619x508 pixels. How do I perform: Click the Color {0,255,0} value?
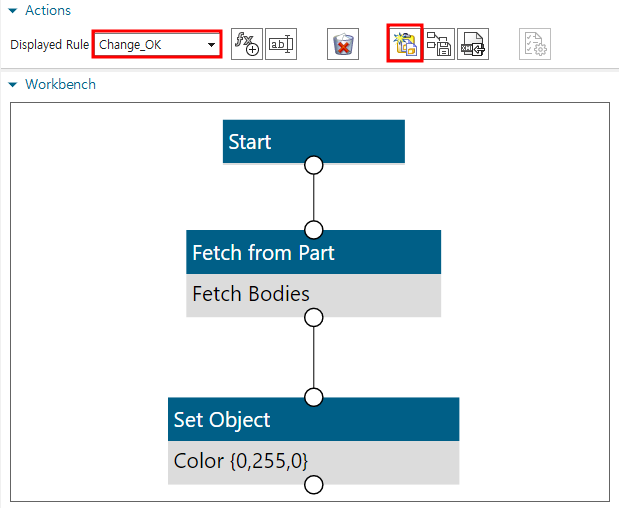pyautogui.click(x=241, y=461)
